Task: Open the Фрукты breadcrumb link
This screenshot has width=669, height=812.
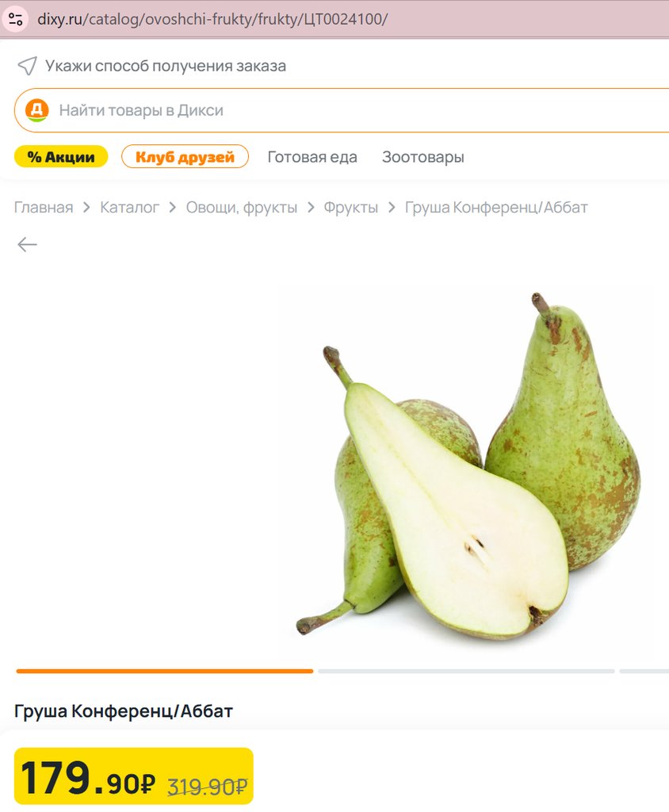Action: (351, 208)
